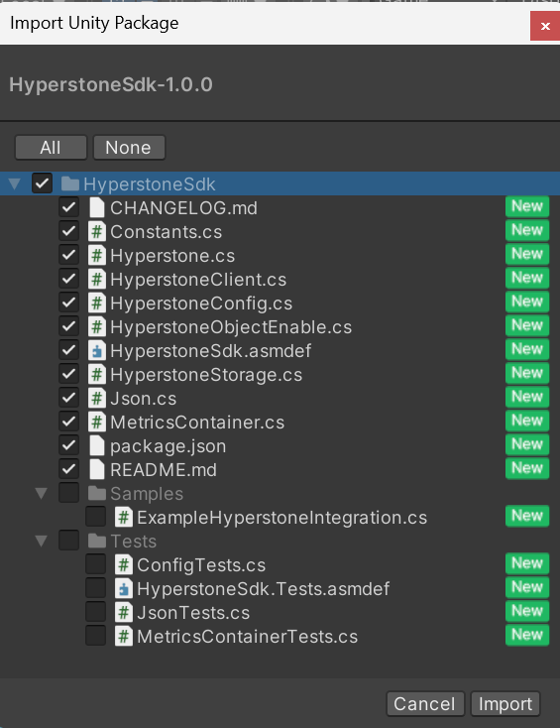Click the CHANGELOG.md file icon
Image resolution: width=560 pixels, height=728 pixels.
[96, 207]
